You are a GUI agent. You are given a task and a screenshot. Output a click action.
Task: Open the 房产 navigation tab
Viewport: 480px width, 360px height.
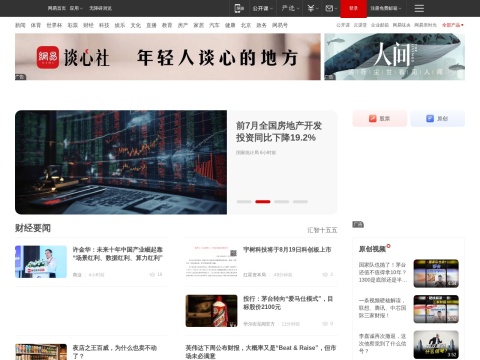(x=183, y=25)
